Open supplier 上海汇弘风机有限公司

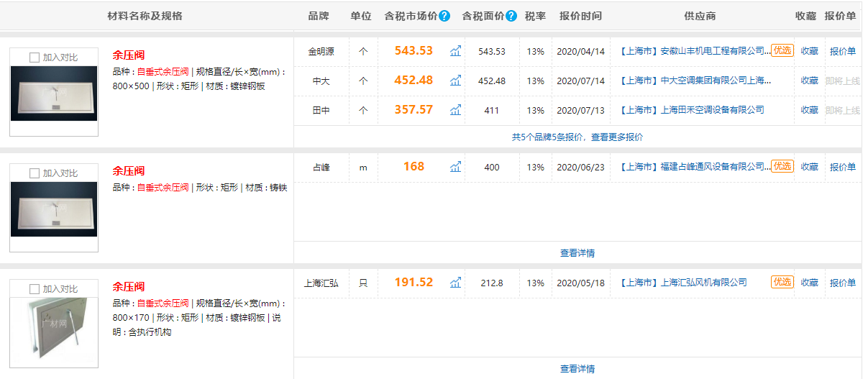coord(682,283)
